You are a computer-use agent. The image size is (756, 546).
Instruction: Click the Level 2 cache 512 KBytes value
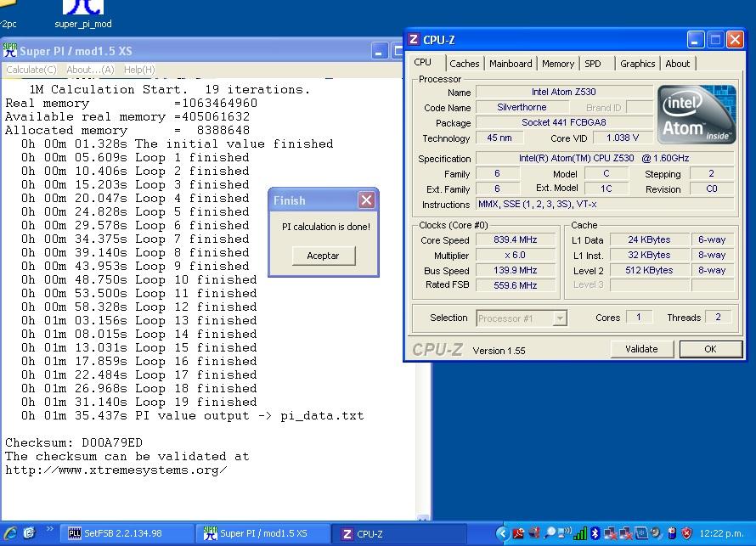pyautogui.click(x=649, y=270)
